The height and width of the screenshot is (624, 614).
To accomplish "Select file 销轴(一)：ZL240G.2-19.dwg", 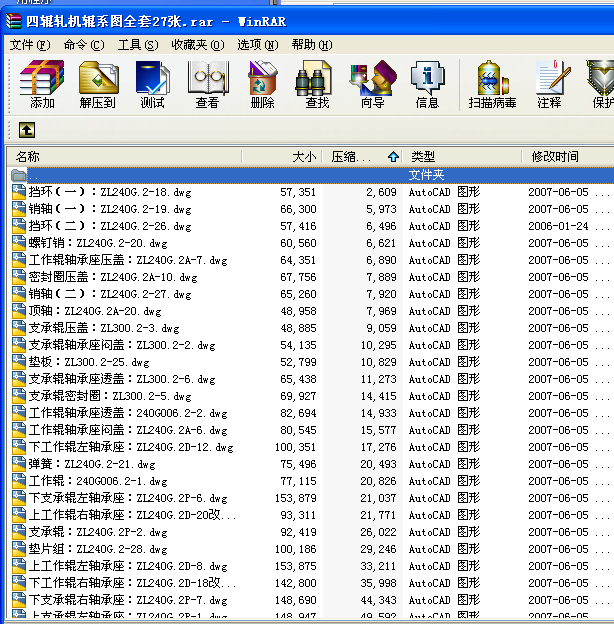I will coord(110,209).
